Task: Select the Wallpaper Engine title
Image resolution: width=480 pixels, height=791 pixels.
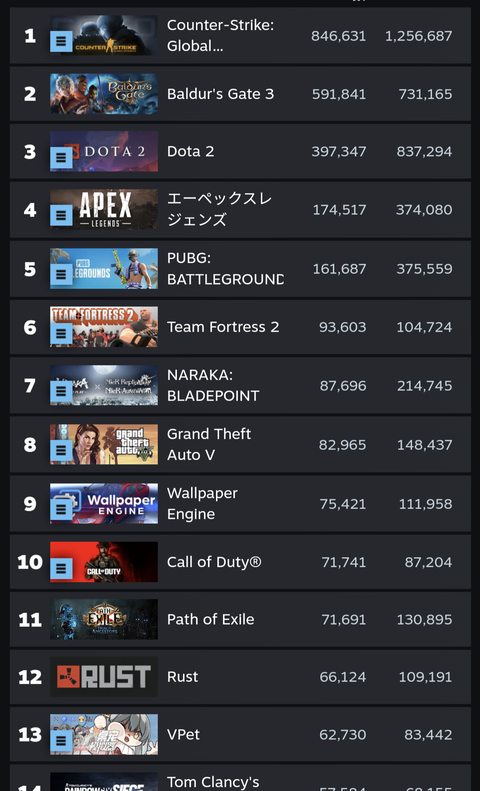Action: point(202,503)
